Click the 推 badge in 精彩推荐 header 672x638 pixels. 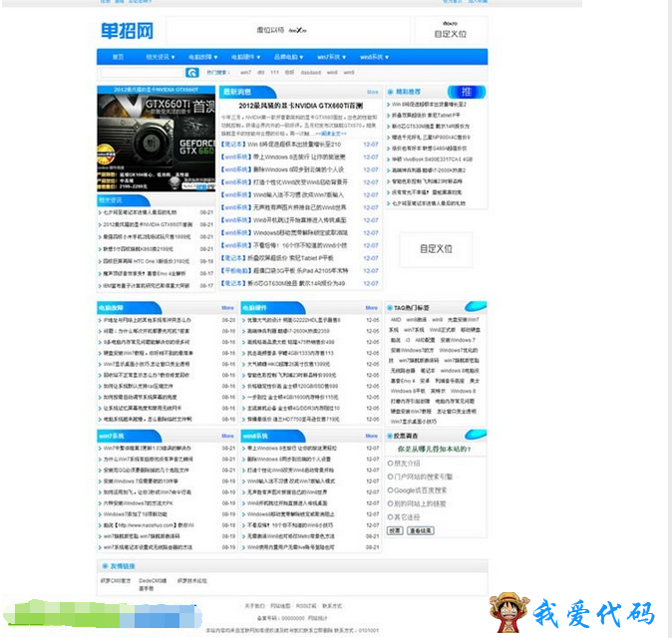coord(467,92)
